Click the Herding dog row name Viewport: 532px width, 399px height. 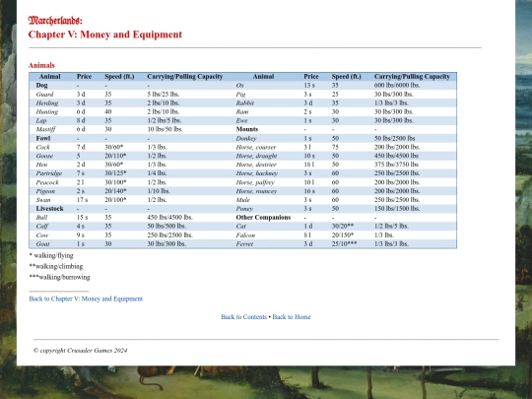47,103
